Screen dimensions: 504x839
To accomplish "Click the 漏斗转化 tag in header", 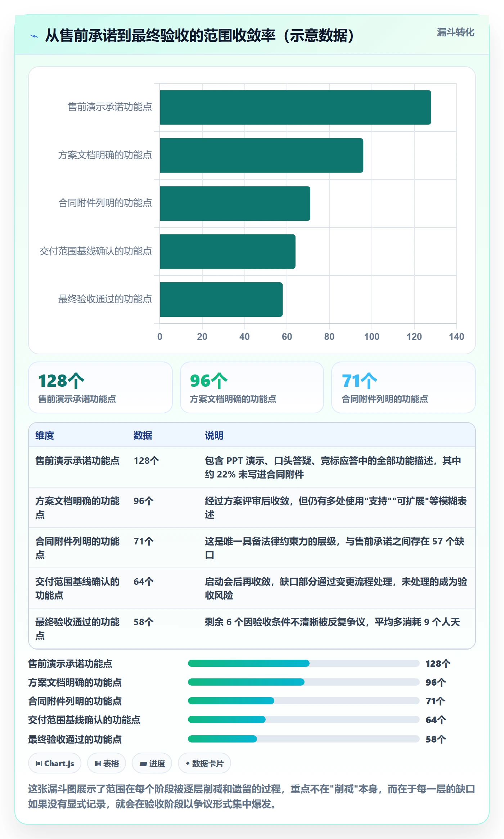I will (455, 32).
